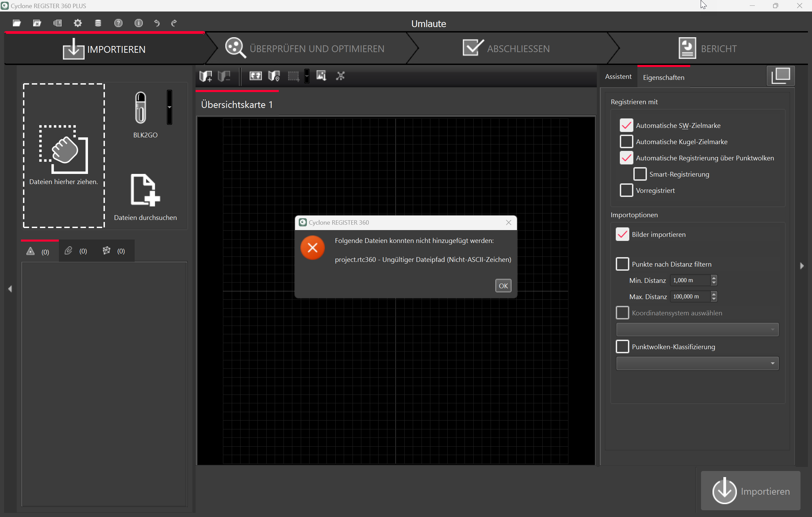The width and height of the screenshot is (812, 517).
Task: Click the fit-to-view arrows icon
Action: click(340, 76)
